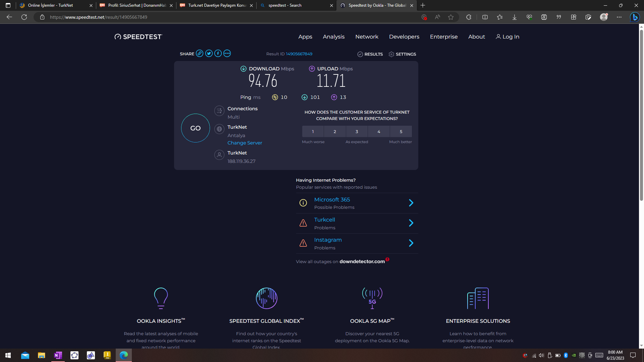Open result ID 14905667849 link
Screen dimensions: 644x362
299,54
